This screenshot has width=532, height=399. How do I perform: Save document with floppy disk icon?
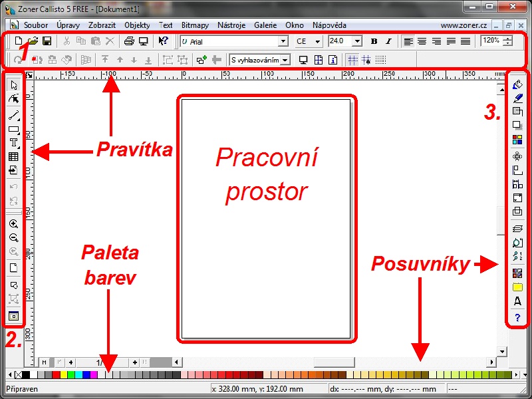47,41
